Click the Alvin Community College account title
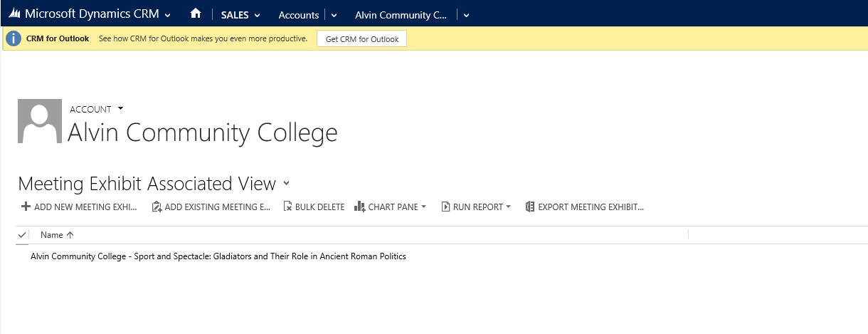Screen dimensions: 868x334 point(202,132)
